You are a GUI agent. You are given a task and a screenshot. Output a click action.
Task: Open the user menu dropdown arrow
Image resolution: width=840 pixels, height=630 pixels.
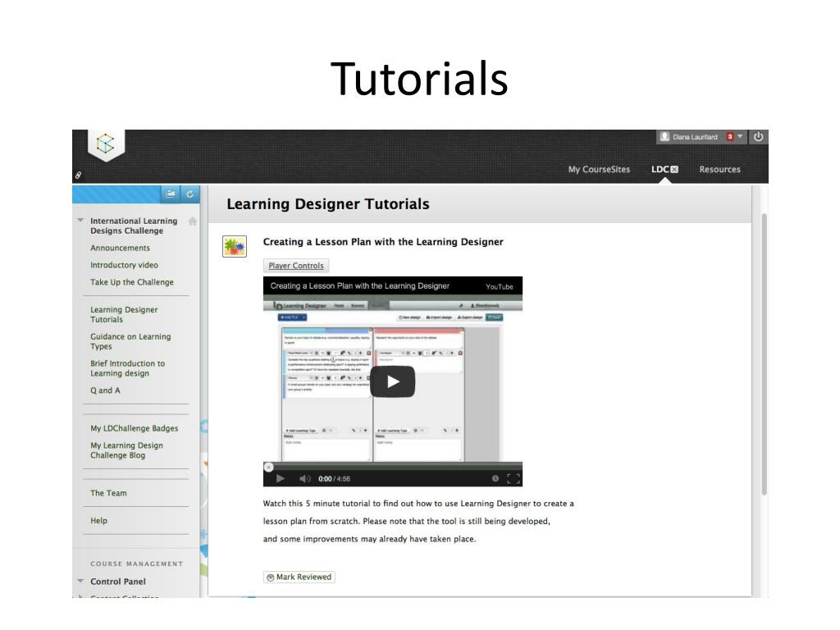(741, 137)
